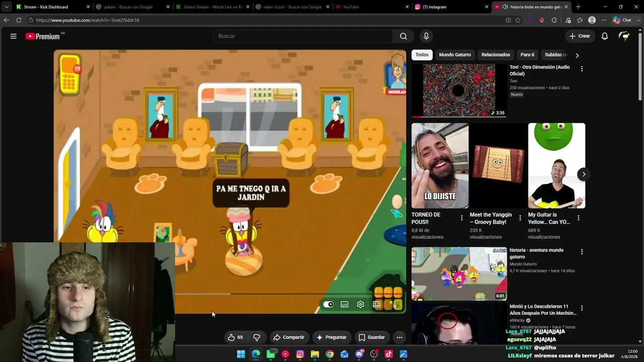This screenshot has height=362, width=644.
Task: Switch to the Julkarr Stream Kick tab
Action: point(213,7)
